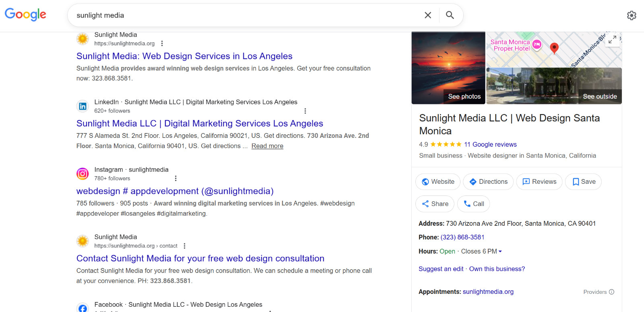Click the https://sunlightmedia.org URL of the top result

124,44
